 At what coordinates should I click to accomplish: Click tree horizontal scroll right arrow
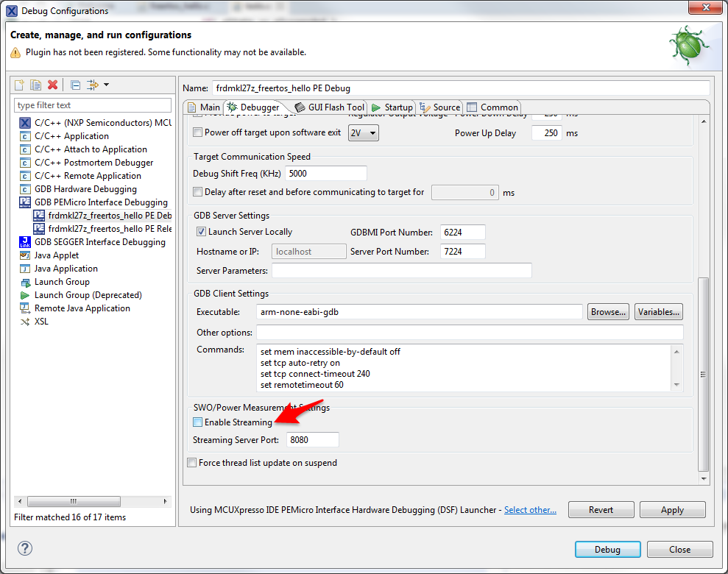pyautogui.click(x=166, y=501)
